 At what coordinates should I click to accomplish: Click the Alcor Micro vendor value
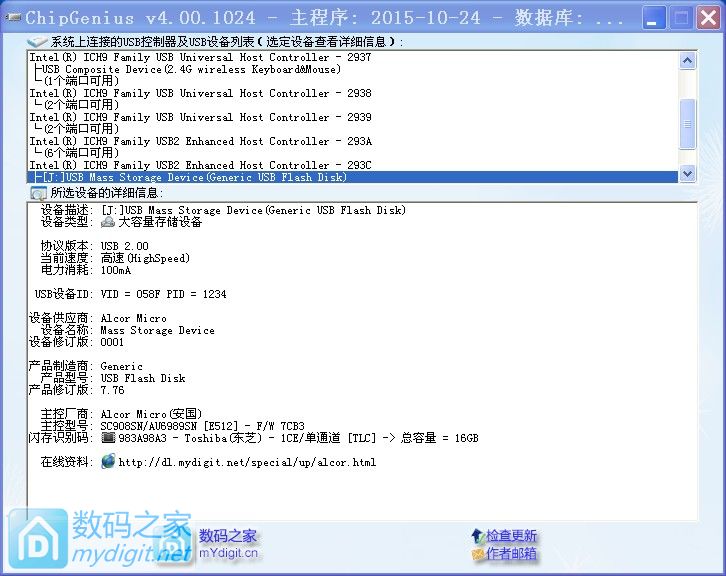coord(133,318)
